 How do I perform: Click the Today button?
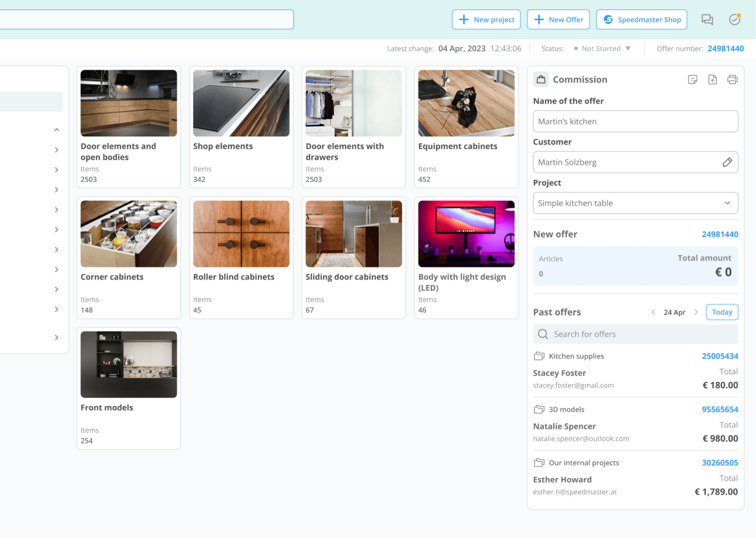tap(722, 312)
